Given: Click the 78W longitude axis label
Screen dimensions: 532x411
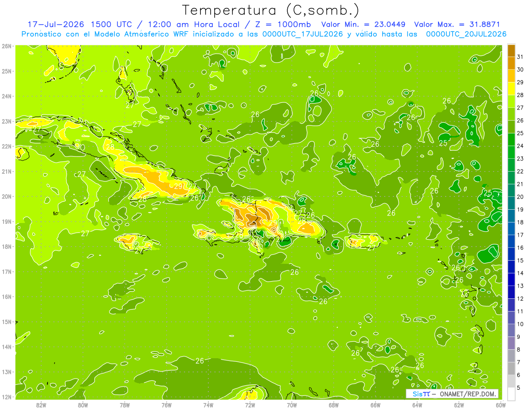Looking at the screenshot, I should click(x=125, y=405).
